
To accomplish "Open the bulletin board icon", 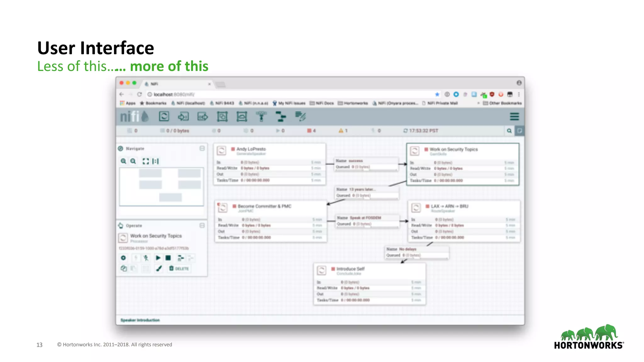I will 519,131.
